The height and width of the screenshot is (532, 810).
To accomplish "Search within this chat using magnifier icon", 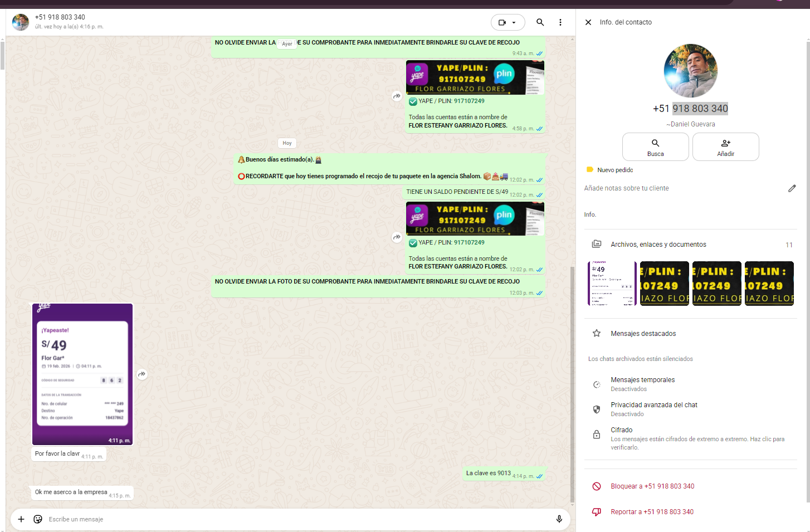I will pos(540,22).
